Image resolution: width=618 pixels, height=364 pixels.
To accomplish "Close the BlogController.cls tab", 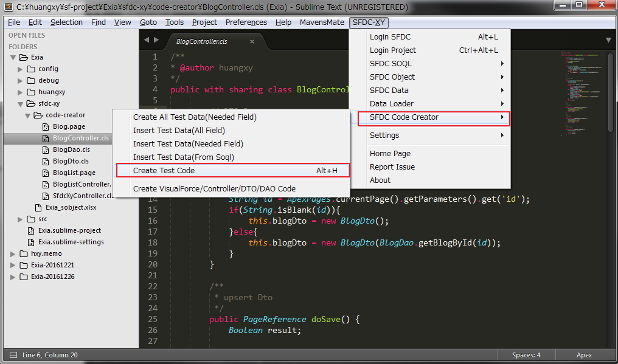I will [252, 41].
